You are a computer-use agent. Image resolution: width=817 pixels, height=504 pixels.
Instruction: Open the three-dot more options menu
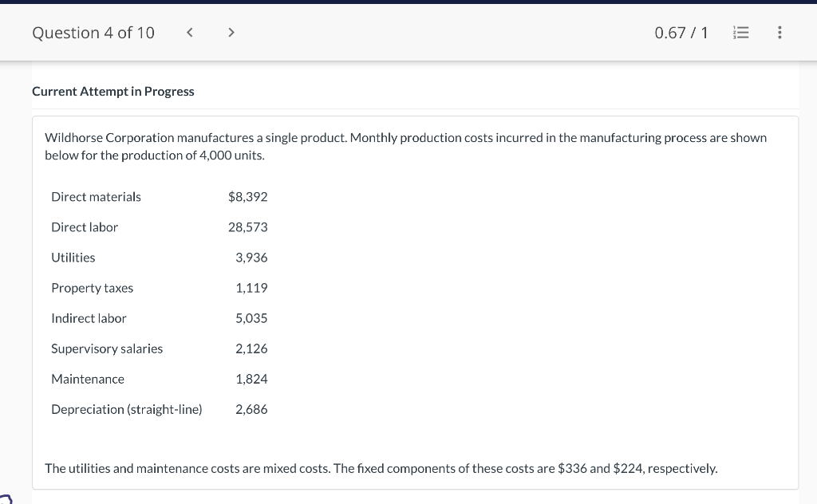tap(780, 33)
